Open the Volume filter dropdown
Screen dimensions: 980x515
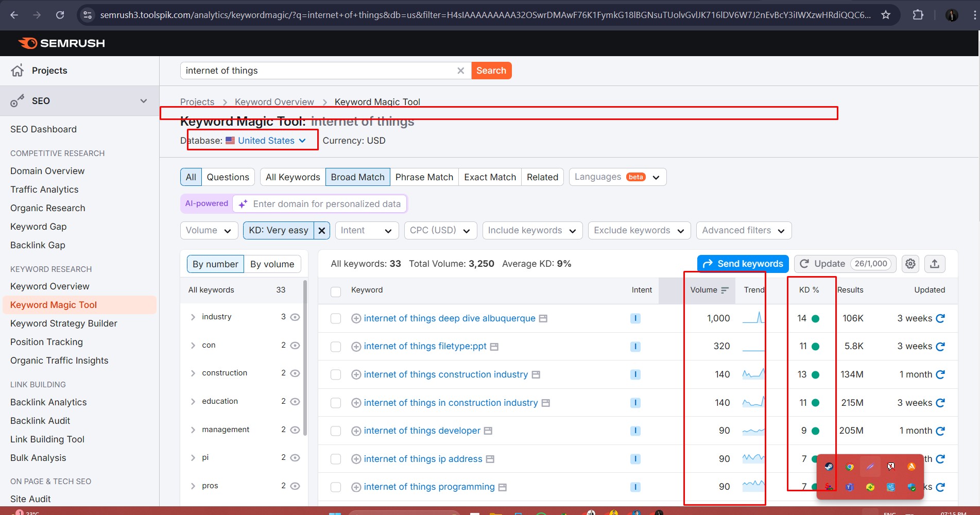click(x=209, y=230)
